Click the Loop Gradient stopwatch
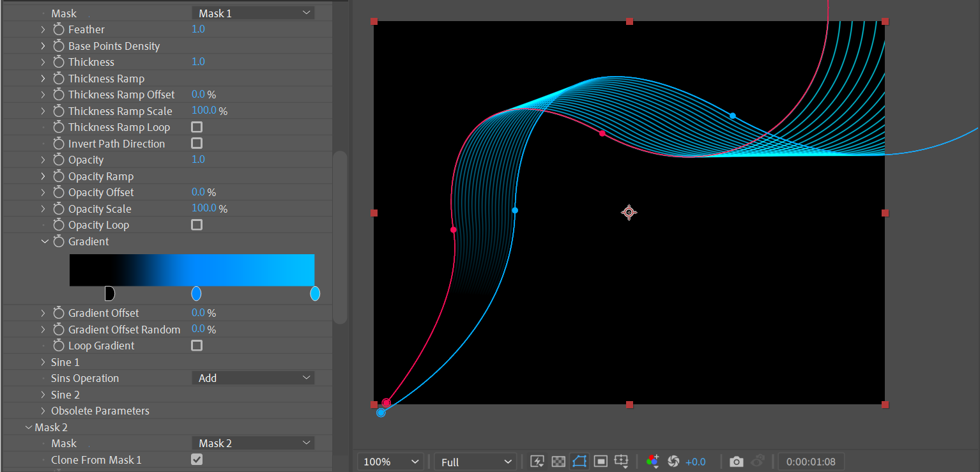980x472 pixels. click(59, 346)
